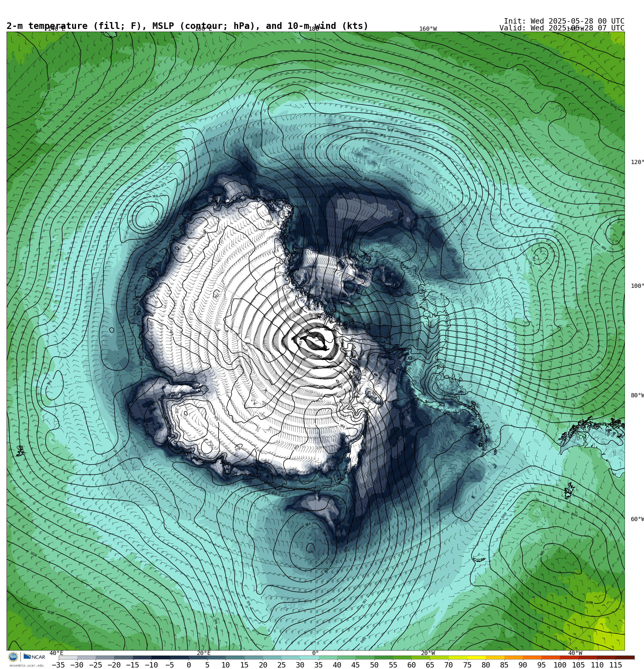Pick the red swatch between 100 and 105
This screenshot has height=669, width=644.
569,657
